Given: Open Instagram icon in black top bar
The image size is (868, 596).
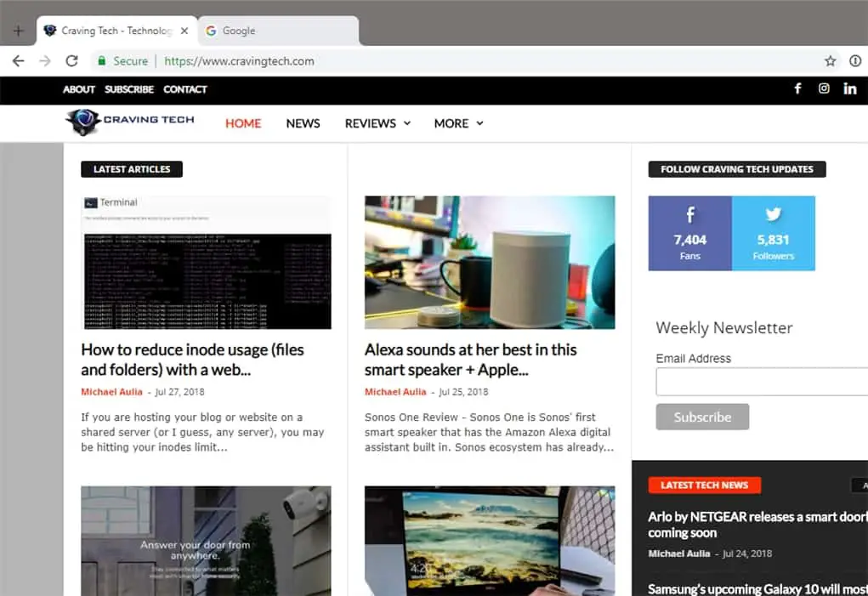Looking at the screenshot, I should 824,88.
